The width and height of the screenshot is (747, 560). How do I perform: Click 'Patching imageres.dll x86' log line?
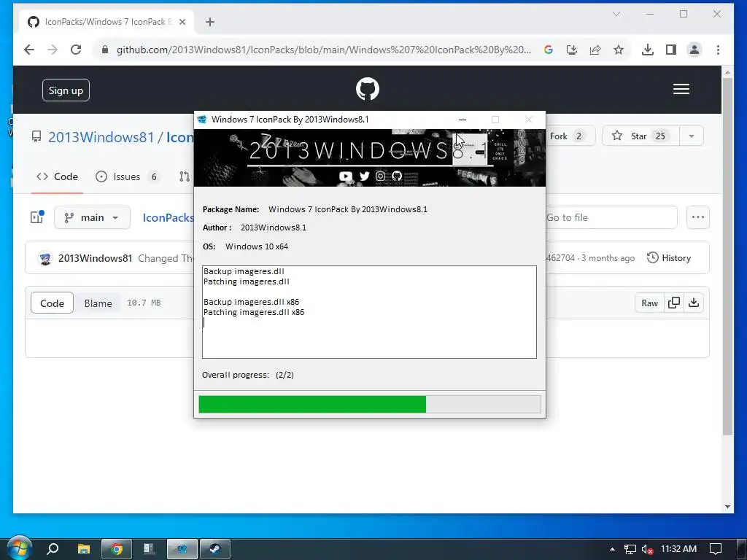pyautogui.click(x=254, y=312)
